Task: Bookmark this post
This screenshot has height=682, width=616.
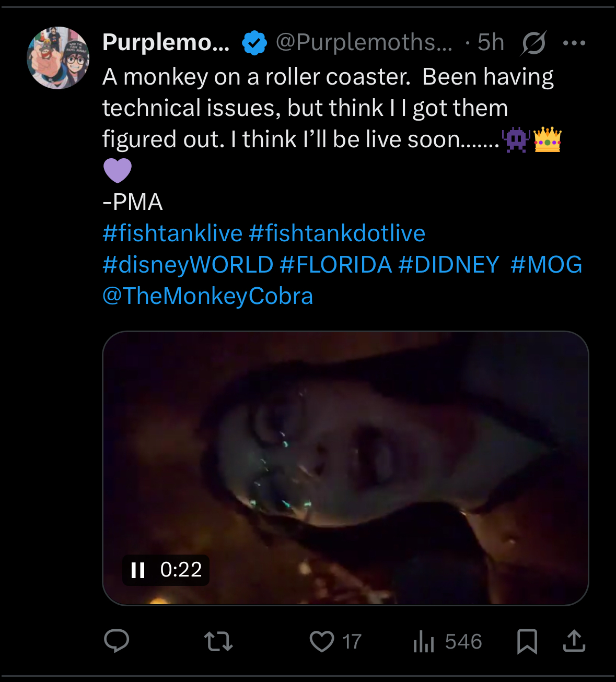Action: pyautogui.click(x=527, y=641)
